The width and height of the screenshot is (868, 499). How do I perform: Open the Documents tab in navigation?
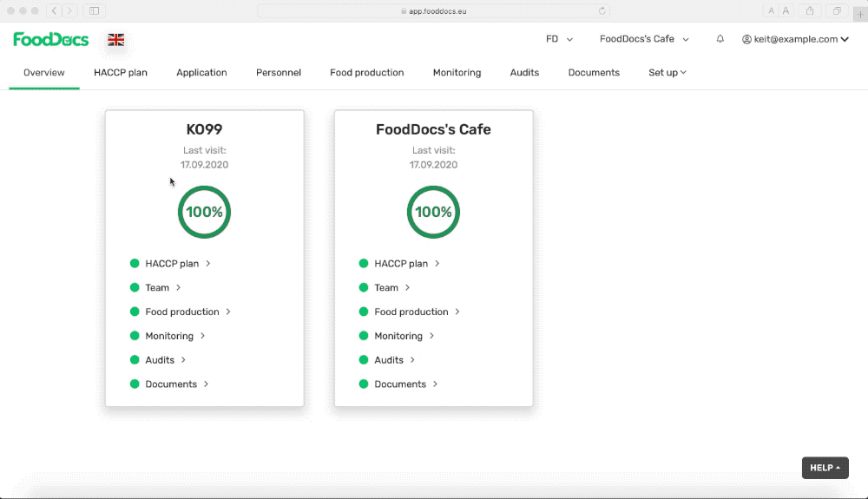click(x=594, y=73)
